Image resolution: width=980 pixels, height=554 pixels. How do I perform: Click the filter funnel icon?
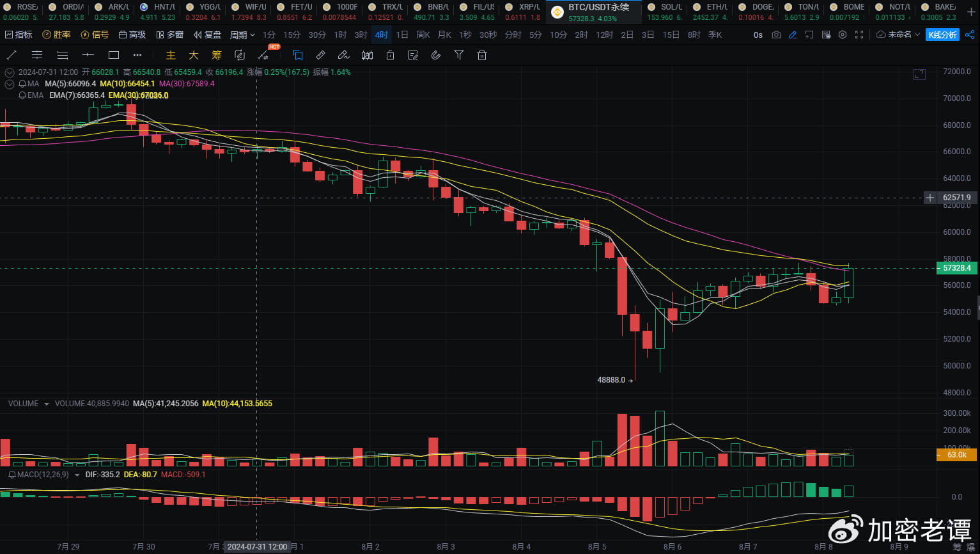tap(459, 56)
